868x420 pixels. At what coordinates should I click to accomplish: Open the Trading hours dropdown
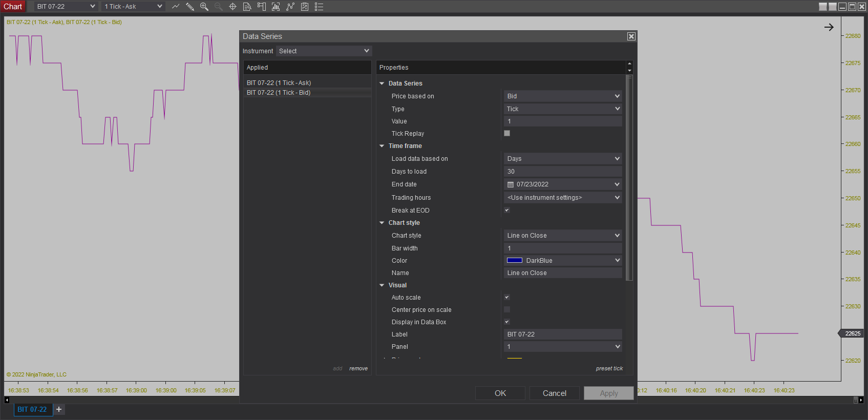coord(563,197)
